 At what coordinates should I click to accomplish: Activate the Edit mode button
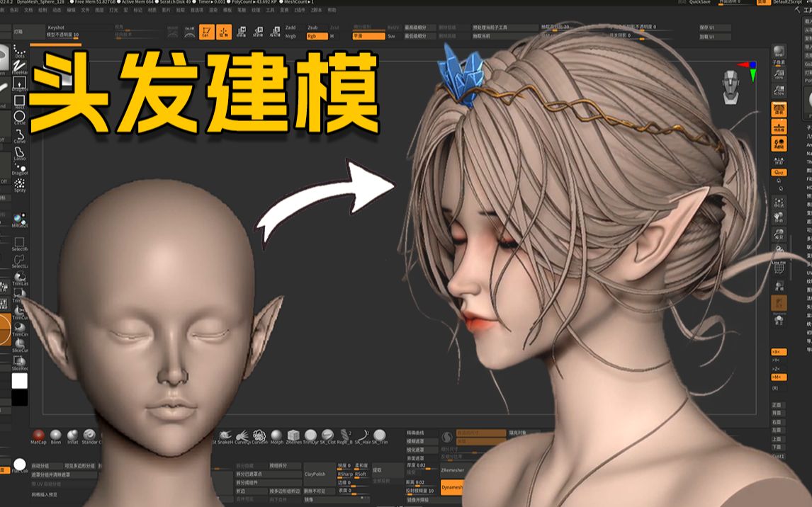pos(207,32)
